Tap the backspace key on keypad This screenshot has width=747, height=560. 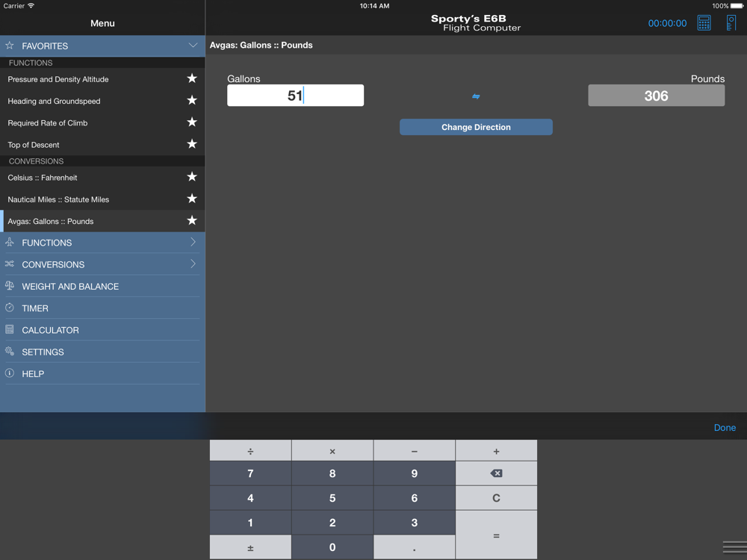496,473
